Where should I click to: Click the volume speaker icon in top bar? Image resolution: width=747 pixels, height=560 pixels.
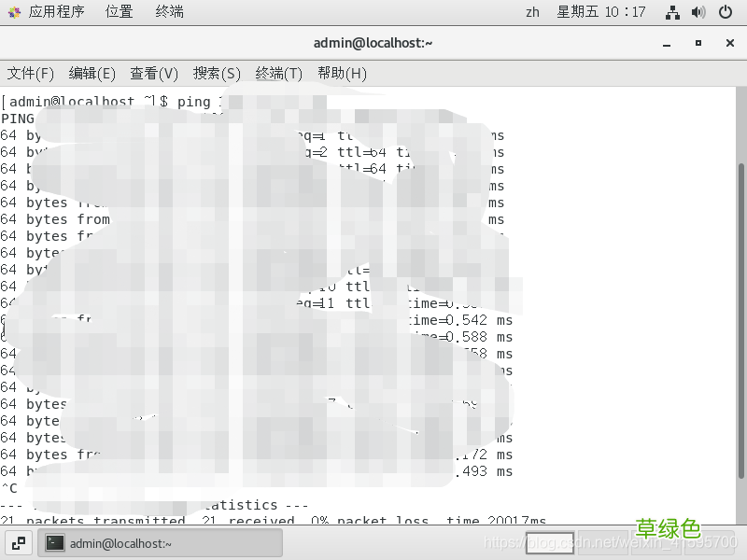698,11
